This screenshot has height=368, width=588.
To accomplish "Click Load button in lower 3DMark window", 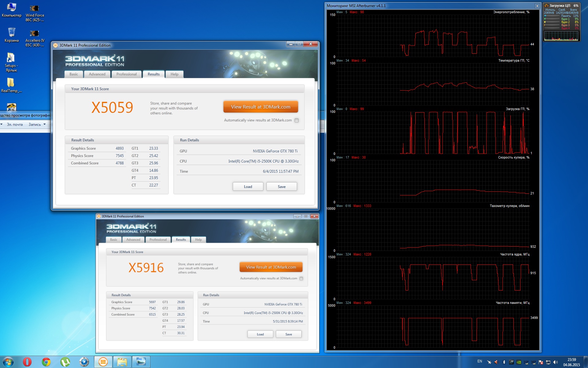I will (x=260, y=334).
